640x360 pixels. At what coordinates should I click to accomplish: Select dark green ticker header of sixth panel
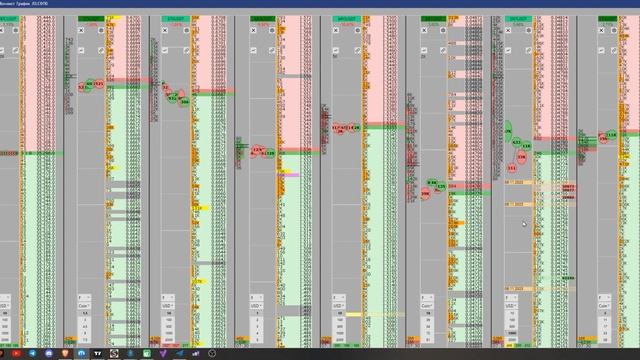[433, 19]
